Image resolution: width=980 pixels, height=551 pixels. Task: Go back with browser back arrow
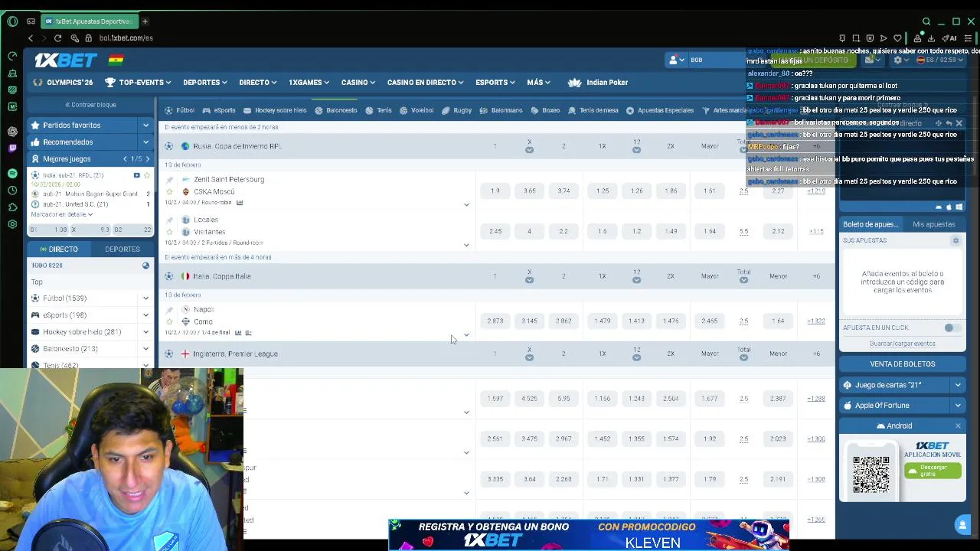click(31, 37)
